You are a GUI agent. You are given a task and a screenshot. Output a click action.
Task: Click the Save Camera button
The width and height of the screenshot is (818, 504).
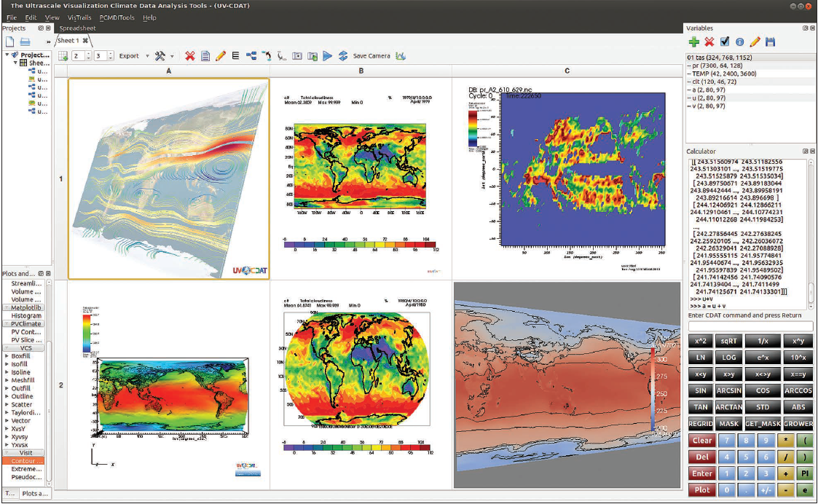(371, 56)
